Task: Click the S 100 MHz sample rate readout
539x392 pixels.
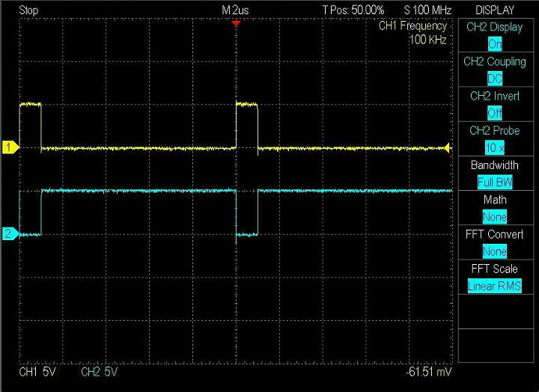Action: click(427, 10)
